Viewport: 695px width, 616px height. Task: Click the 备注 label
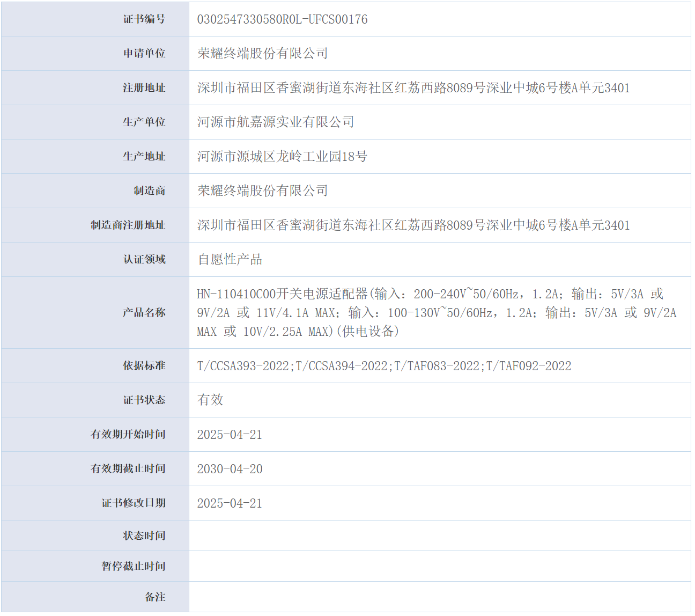click(155, 597)
